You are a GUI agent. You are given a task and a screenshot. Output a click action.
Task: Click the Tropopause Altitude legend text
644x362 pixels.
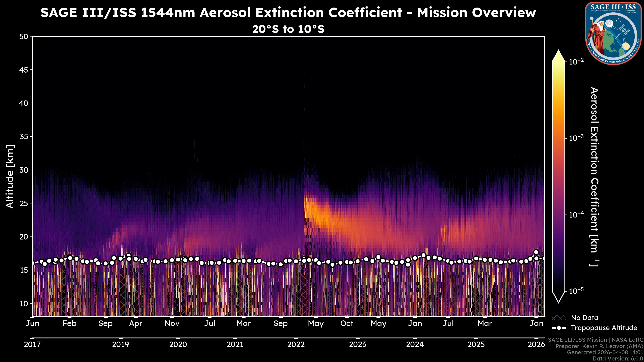604,328
